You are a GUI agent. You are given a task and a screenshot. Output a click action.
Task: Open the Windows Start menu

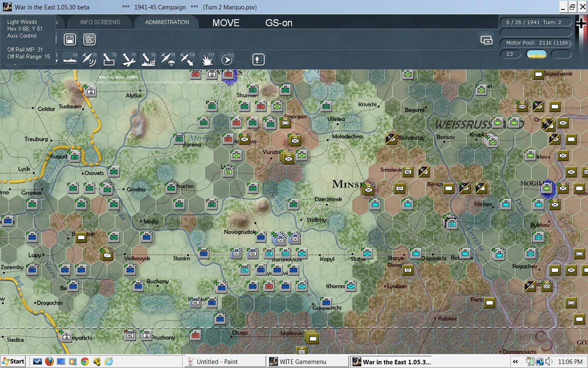pyautogui.click(x=13, y=361)
